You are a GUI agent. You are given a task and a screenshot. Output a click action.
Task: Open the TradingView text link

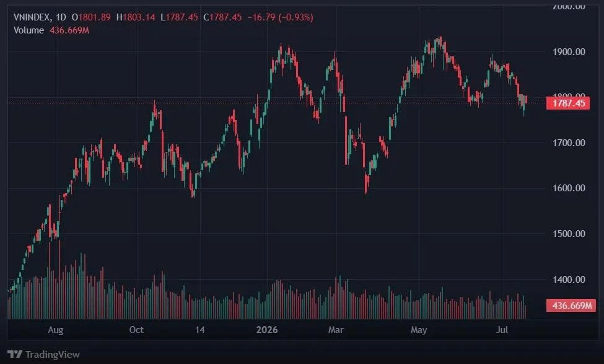coord(53,354)
